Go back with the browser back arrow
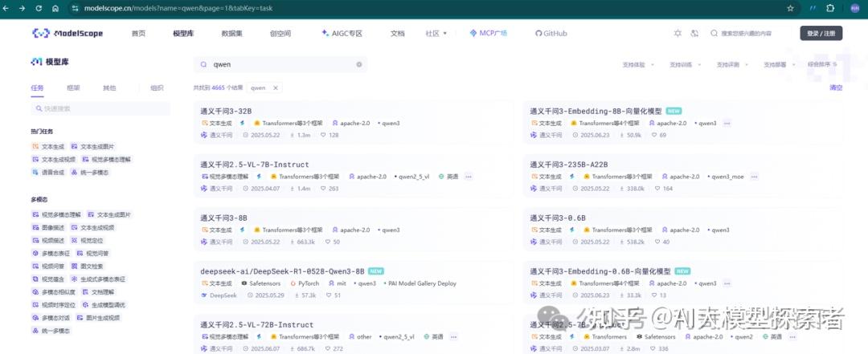The image size is (868, 354). [6, 8]
